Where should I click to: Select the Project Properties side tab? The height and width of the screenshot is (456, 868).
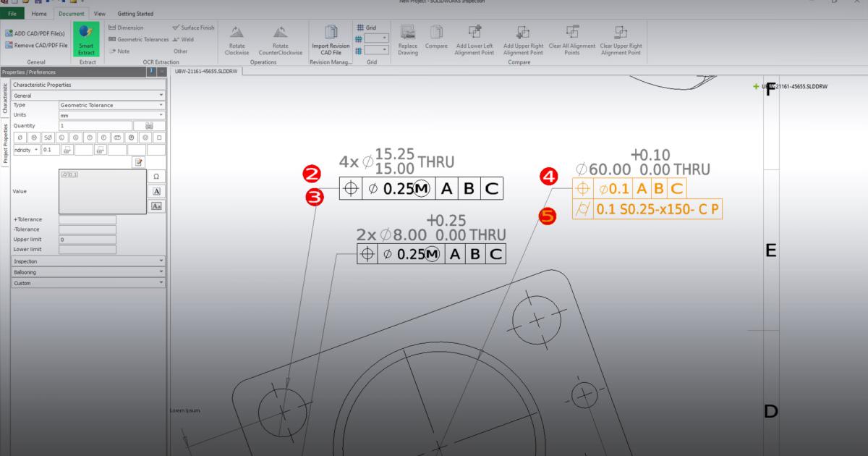tap(5, 144)
